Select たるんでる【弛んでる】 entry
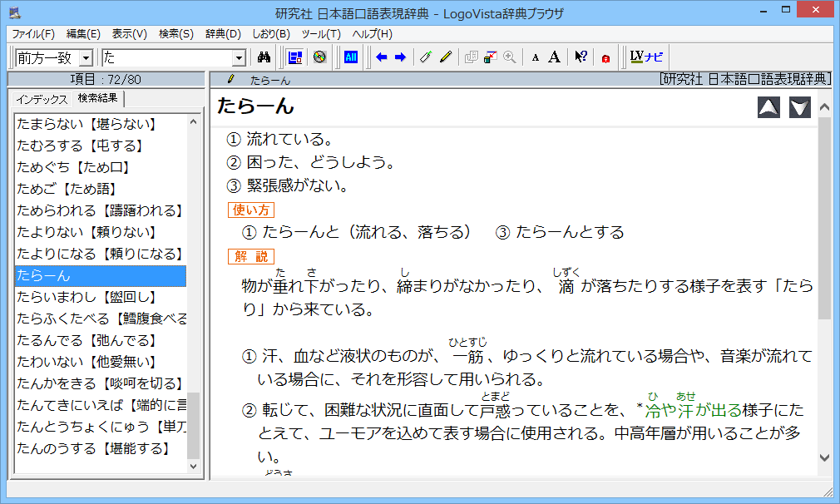Screen dimensions: 840x504 (x=101, y=341)
